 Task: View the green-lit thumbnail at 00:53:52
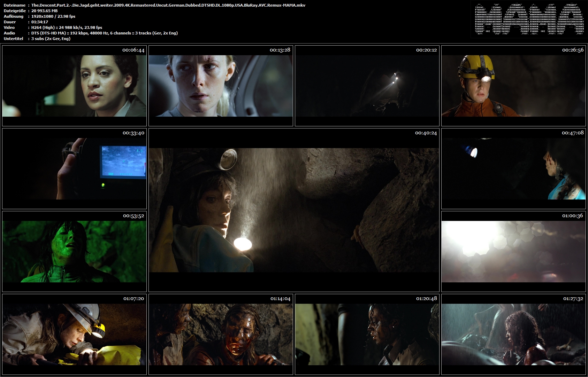click(74, 251)
